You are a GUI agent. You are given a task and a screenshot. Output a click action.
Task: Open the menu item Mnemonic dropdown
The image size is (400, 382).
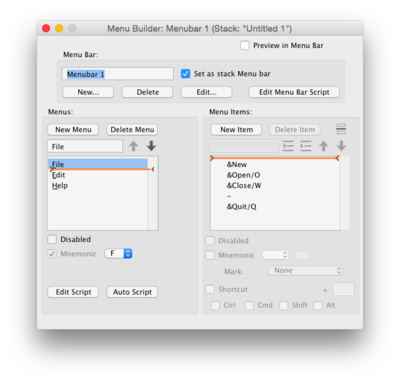click(276, 255)
